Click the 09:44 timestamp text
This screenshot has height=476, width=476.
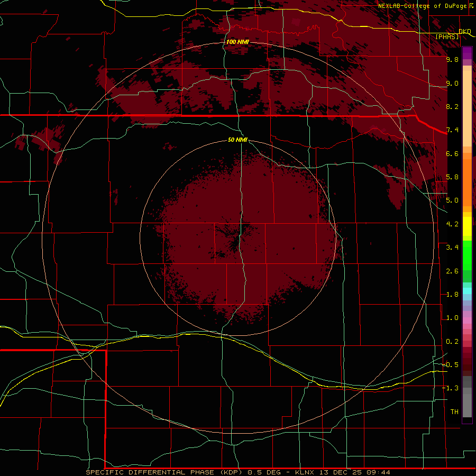point(379,472)
